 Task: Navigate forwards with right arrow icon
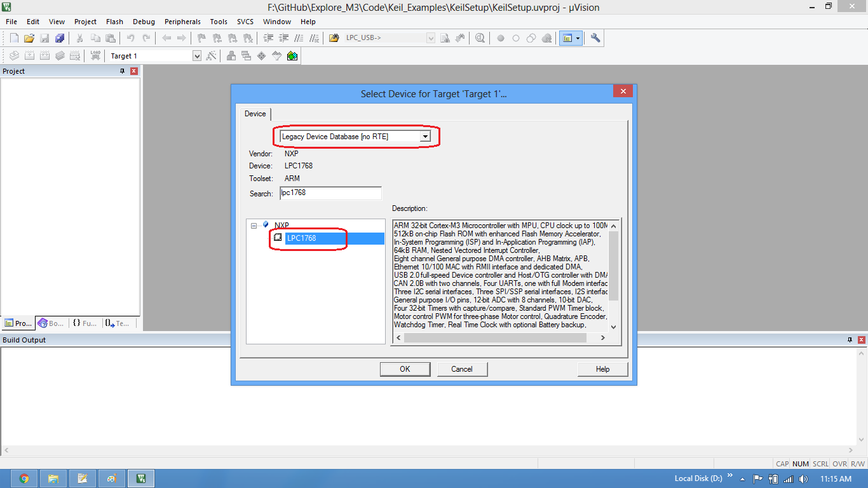182,38
